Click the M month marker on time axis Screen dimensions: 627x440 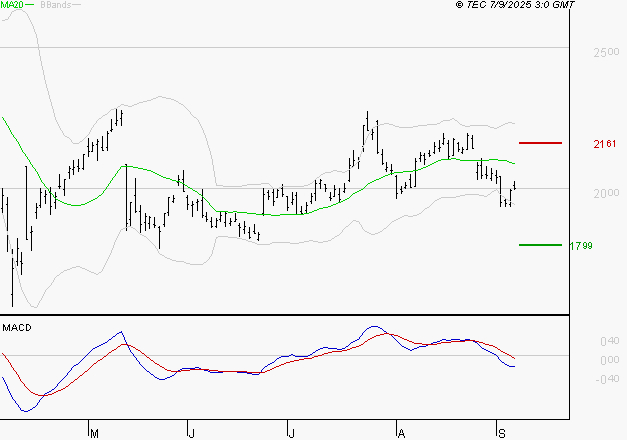(x=95, y=434)
